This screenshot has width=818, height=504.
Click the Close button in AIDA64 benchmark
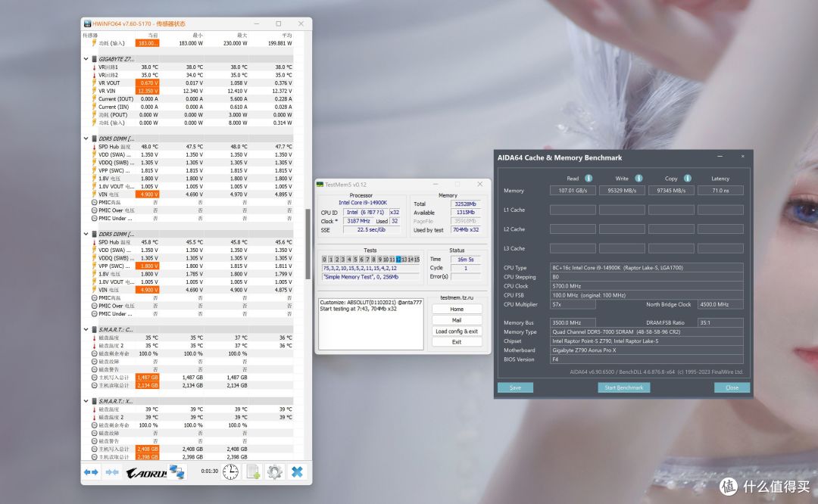732,387
